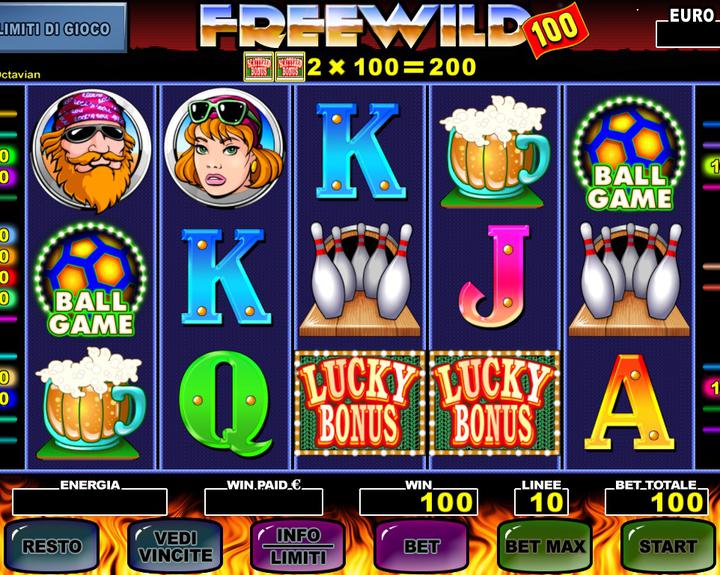Open LIMITI DI GIOCO at top left
The height and width of the screenshot is (575, 720).
(x=62, y=28)
